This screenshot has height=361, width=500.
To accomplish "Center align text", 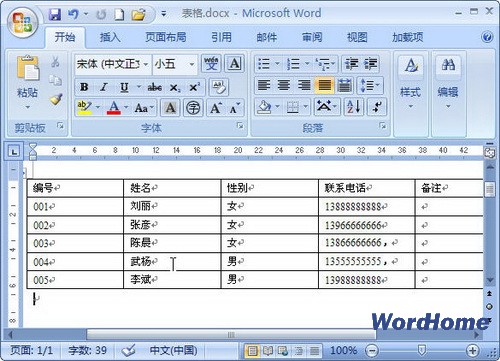I will pyautogui.click(x=284, y=85).
